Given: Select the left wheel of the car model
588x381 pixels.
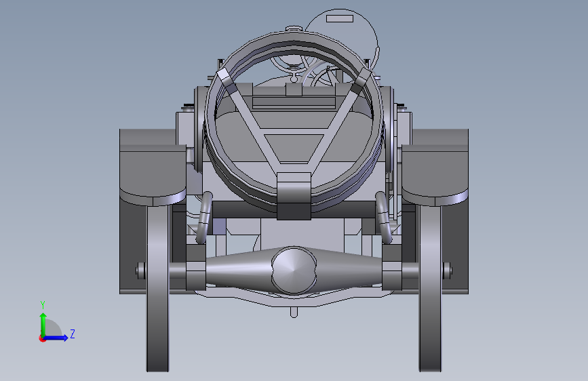Looking at the screenshot, I should pyautogui.click(x=157, y=288).
